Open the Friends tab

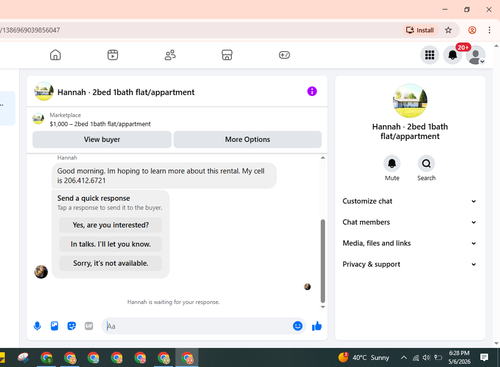pos(170,55)
